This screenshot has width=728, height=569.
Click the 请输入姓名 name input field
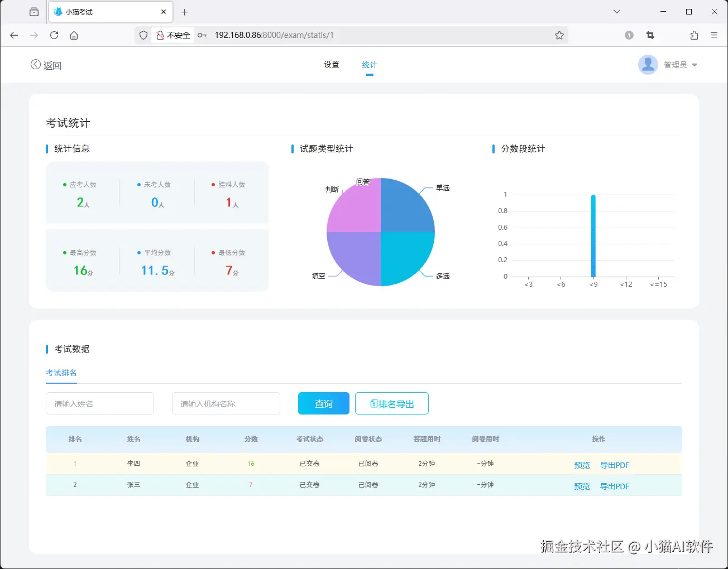pyautogui.click(x=99, y=403)
